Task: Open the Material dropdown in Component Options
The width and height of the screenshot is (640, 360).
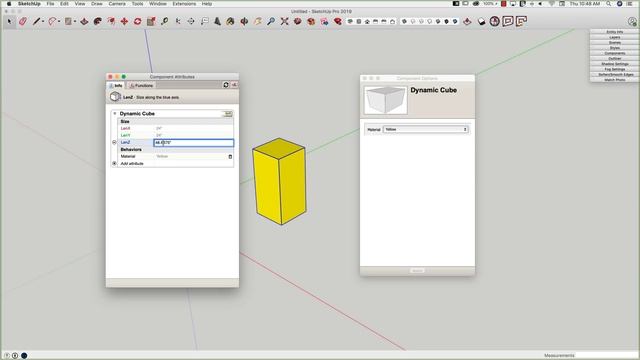Action: (x=426, y=129)
